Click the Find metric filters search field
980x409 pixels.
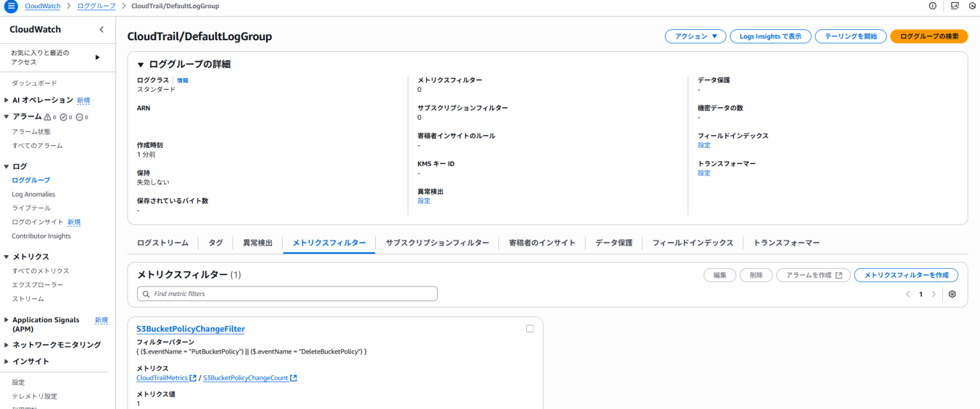[x=286, y=294]
